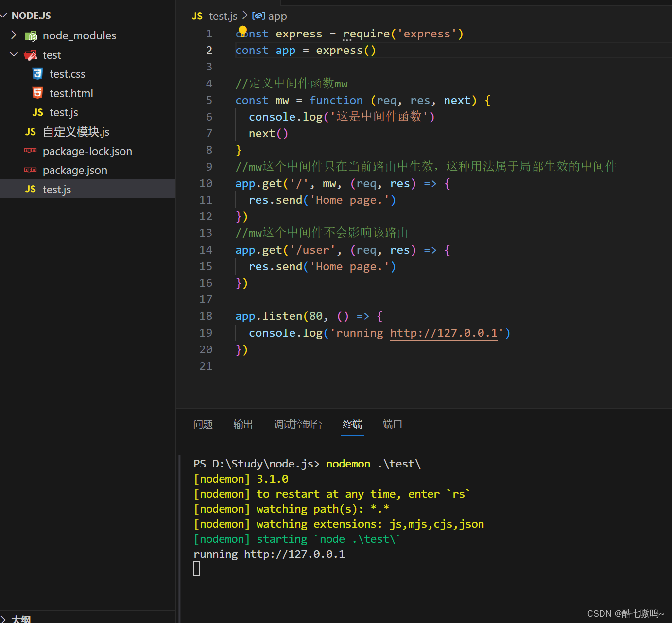Click JS icon of the selected root test.js
Viewport: 672px width, 623px height.
[x=31, y=189]
